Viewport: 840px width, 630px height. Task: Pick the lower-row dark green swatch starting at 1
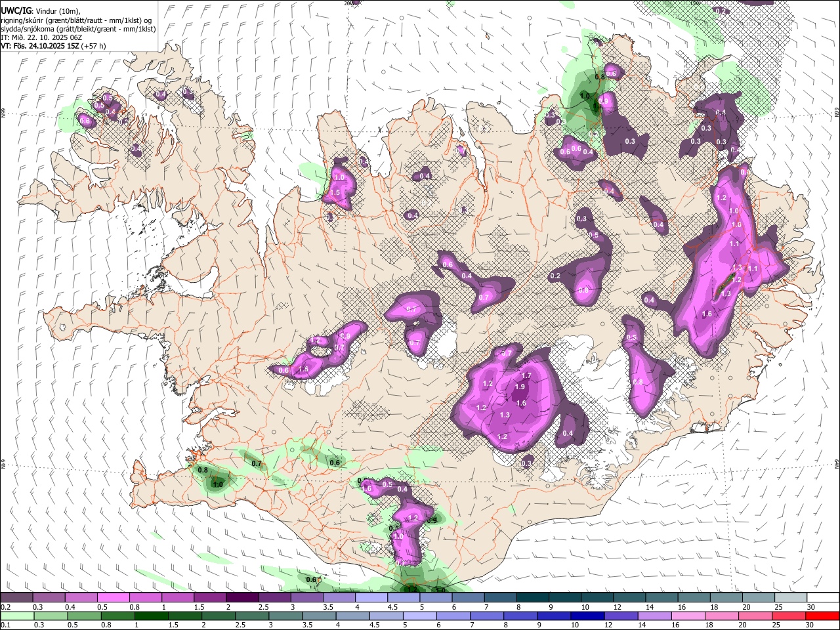(x=151, y=616)
